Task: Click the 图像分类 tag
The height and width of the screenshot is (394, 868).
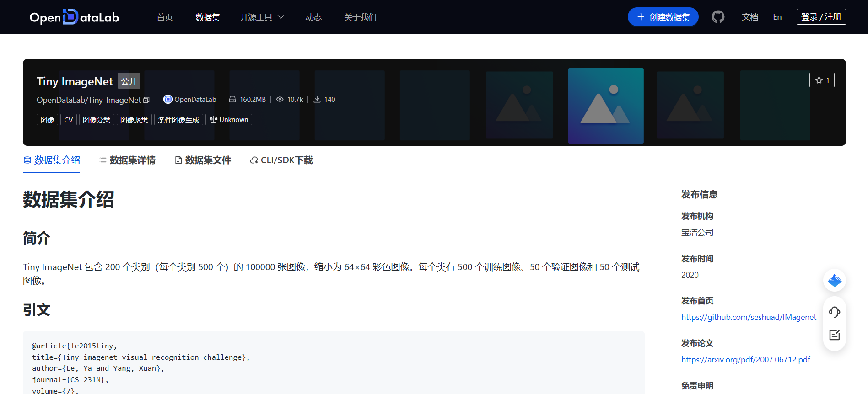Action: (x=97, y=120)
